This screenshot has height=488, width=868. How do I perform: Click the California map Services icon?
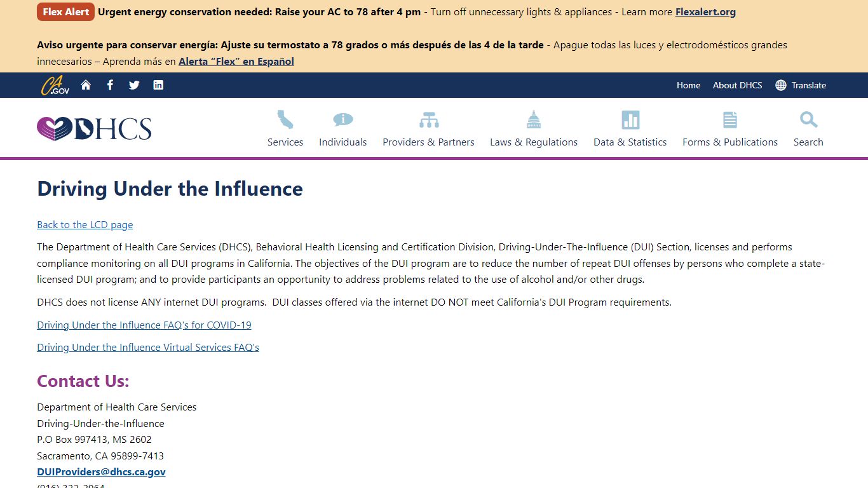[285, 119]
